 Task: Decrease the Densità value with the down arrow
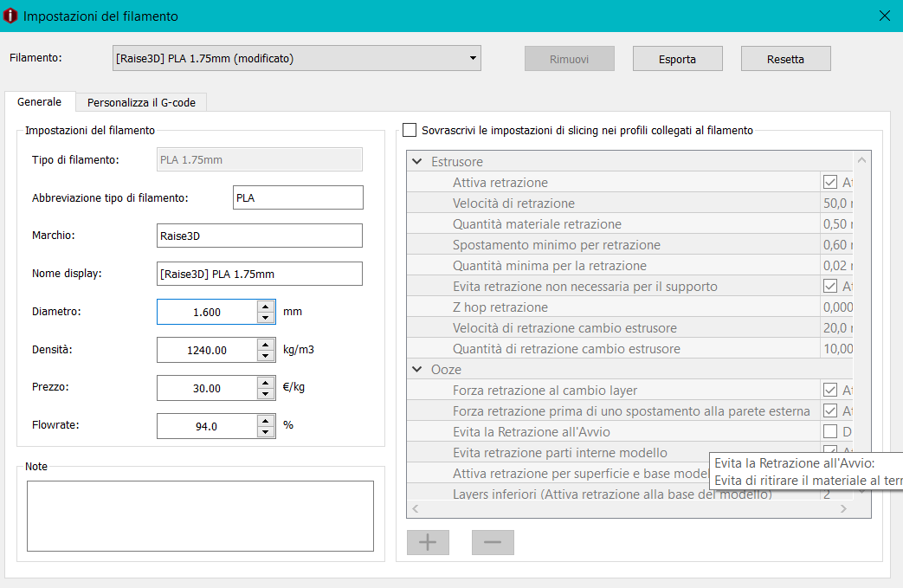pos(266,355)
